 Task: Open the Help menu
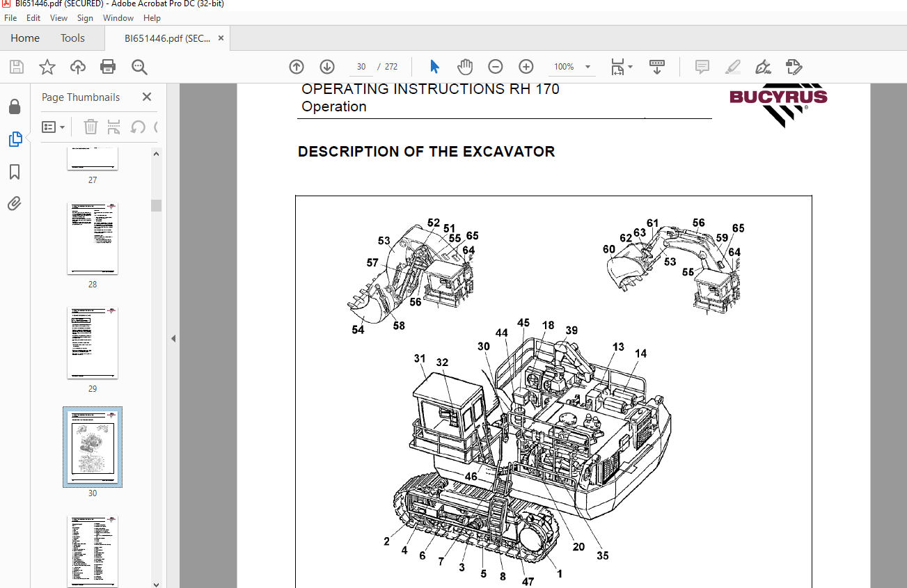pyautogui.click(x=151, y=18)
